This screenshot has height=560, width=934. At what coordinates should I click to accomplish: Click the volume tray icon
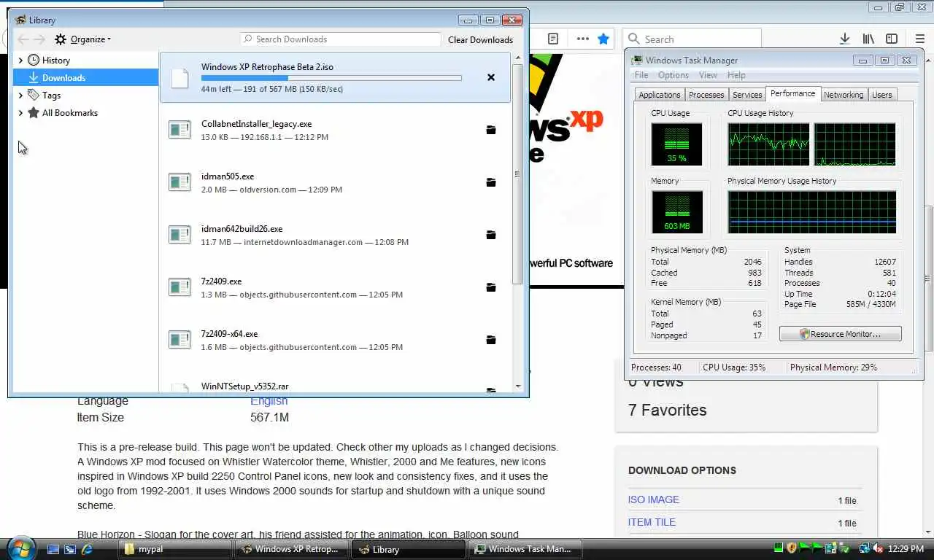pos(878,548)
